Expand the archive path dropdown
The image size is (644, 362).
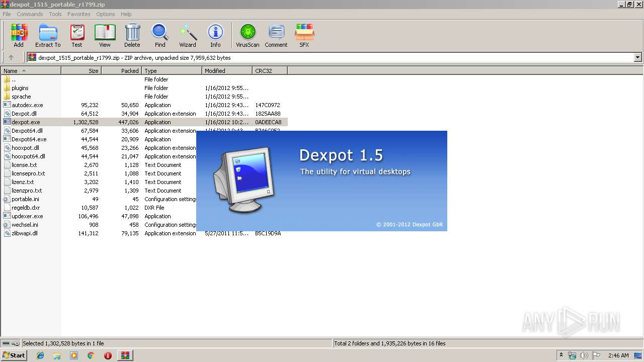click(638, 57)
